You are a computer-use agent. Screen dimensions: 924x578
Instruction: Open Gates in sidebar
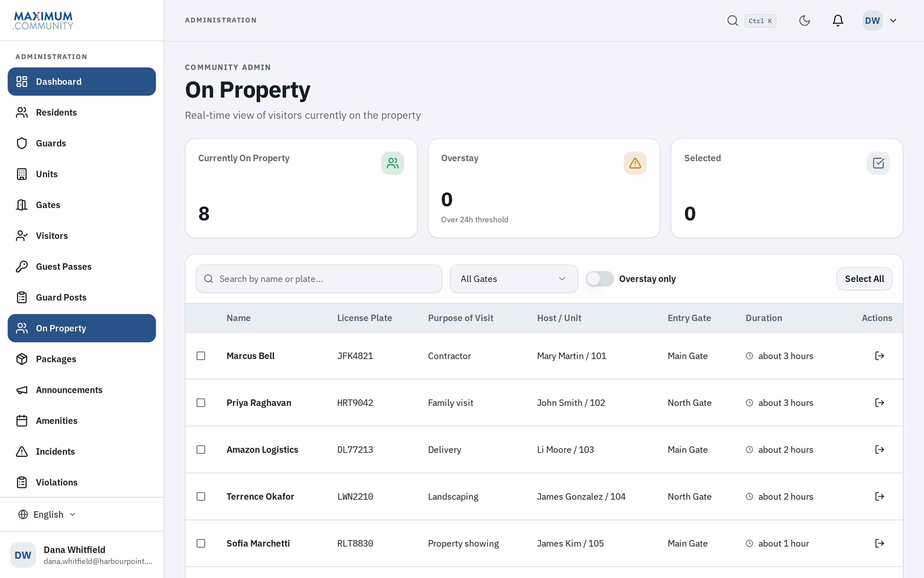[x=82, y=205]
